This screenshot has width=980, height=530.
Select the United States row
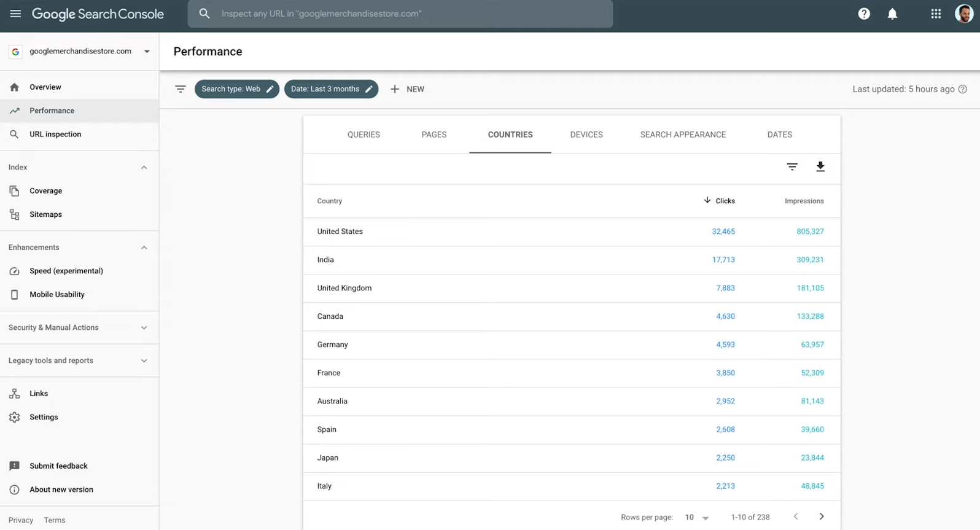point(572,232)
